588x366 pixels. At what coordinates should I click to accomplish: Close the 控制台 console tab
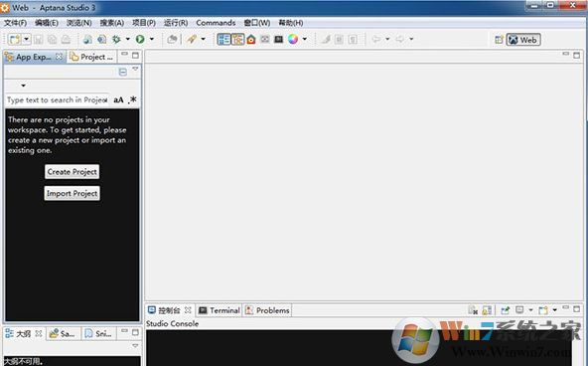click(x=188, y=310)
